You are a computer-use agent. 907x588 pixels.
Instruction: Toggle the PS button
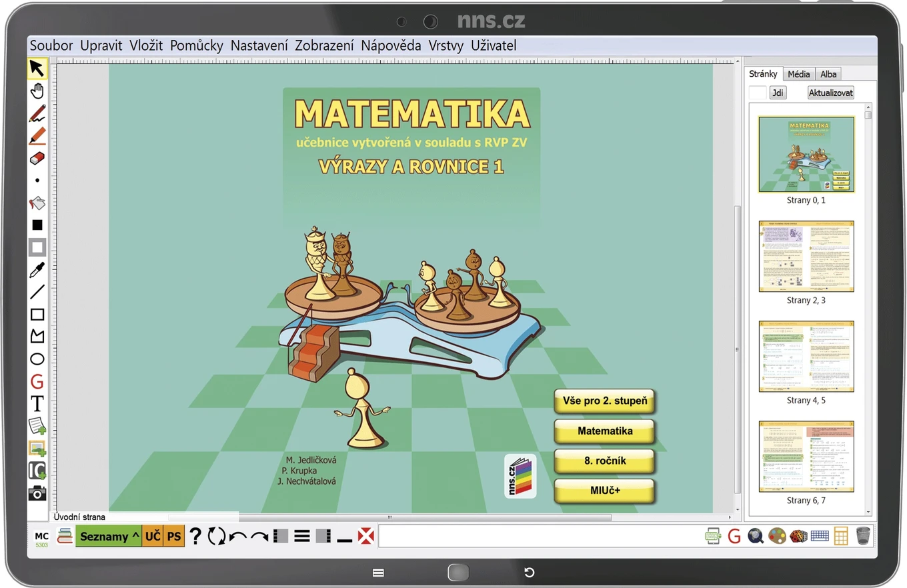click(x=174, y=536)
